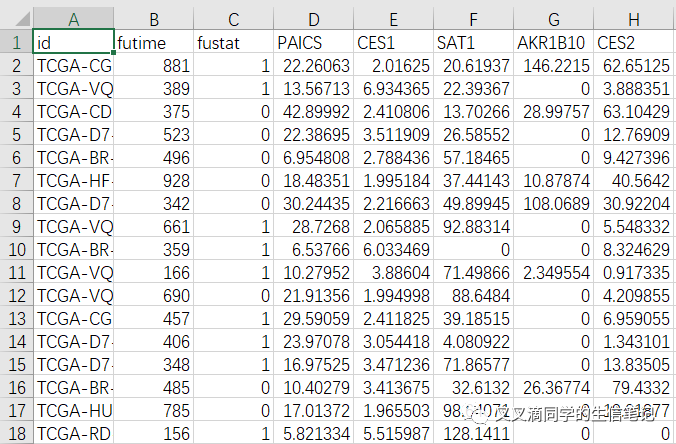Select cell with futime value 166
Image resolution: width=676 pixels, height=444 pixels.
154,273
